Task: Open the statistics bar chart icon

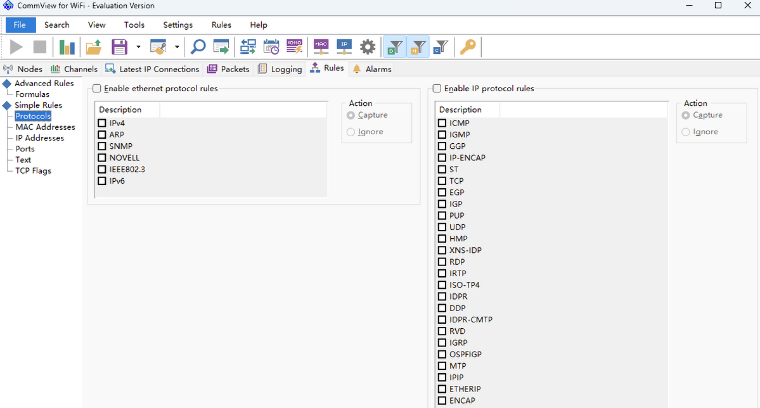Action: [67, 47]
